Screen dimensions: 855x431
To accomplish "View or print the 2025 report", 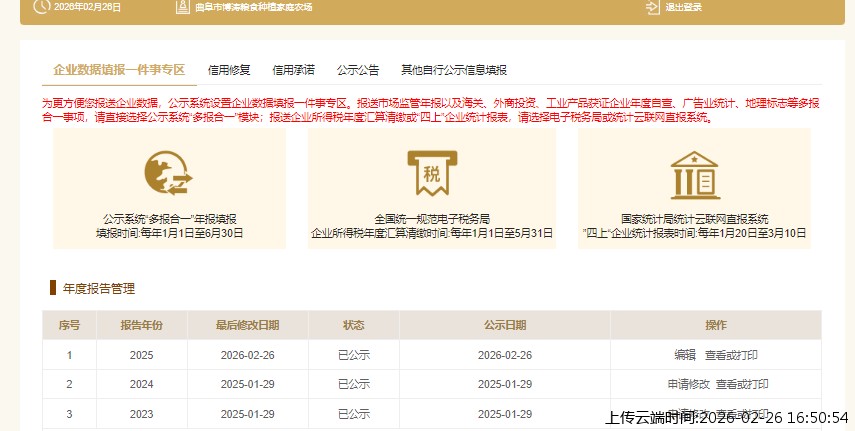I will click(731, 355).
